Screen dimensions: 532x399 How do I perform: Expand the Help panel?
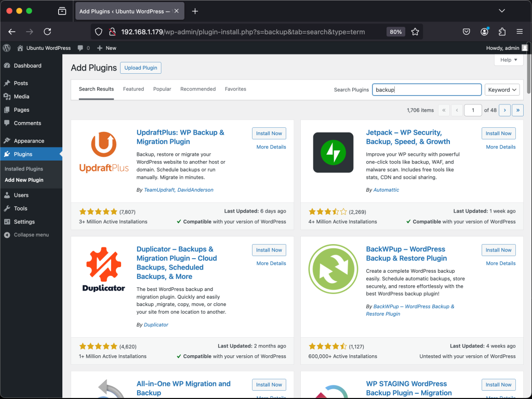[508, 60]
